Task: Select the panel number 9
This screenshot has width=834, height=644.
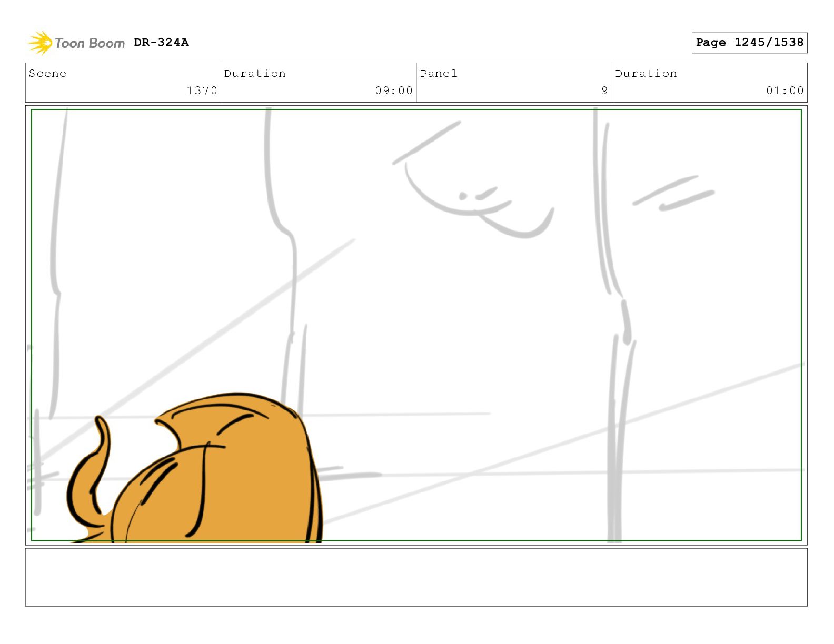Action: click(x=604, y=90)
